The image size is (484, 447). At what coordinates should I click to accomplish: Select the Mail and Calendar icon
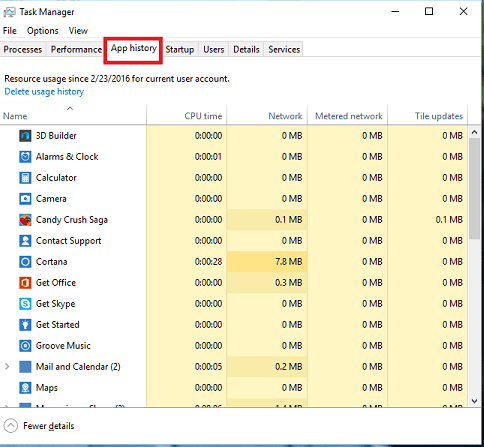tap(25, 367)
